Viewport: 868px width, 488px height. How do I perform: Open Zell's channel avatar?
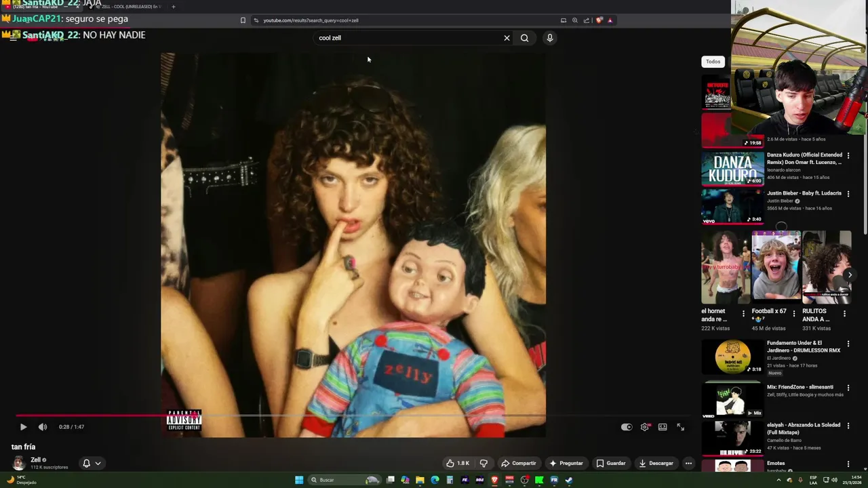tap(18, 463)
